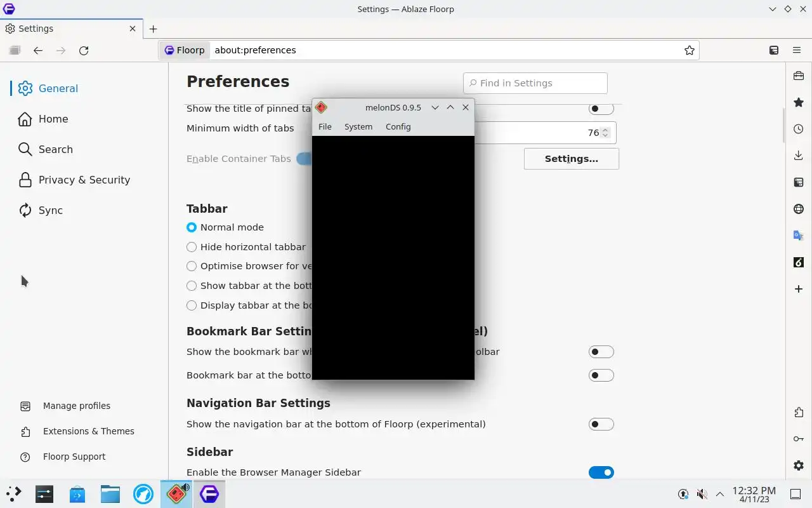Select 'Display tabbar at the bottom' radio button
812x508 pixels.
pos(192,305)
